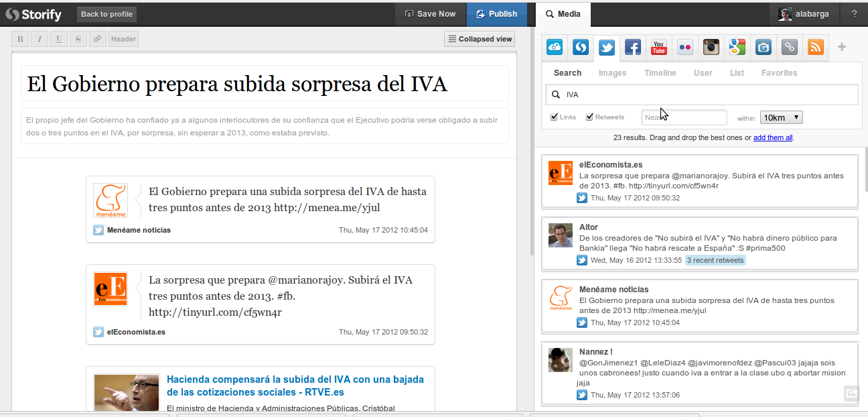Switch to the Images tab
Screen dimensions: 868x417
612,73
